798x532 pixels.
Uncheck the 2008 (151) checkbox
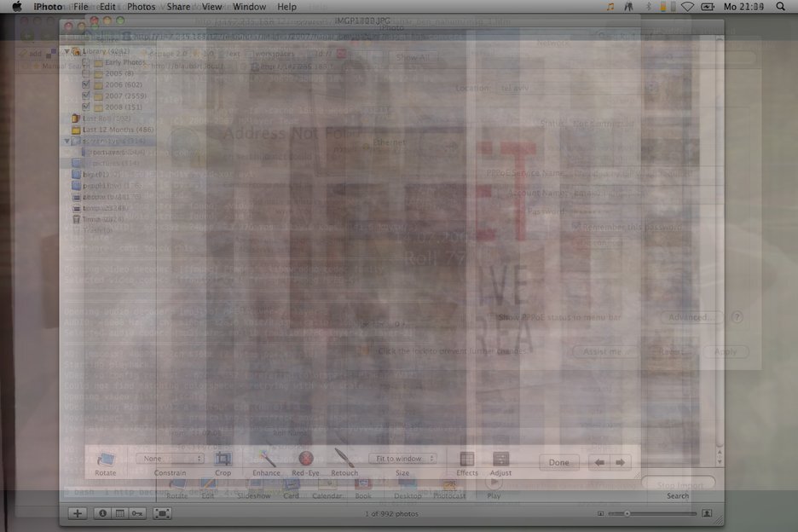pyautogui.click(x=86, y=107)
